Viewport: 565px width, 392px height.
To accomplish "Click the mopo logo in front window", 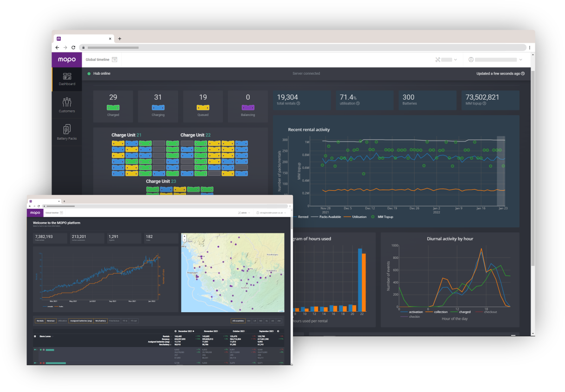I will (35, 212).
